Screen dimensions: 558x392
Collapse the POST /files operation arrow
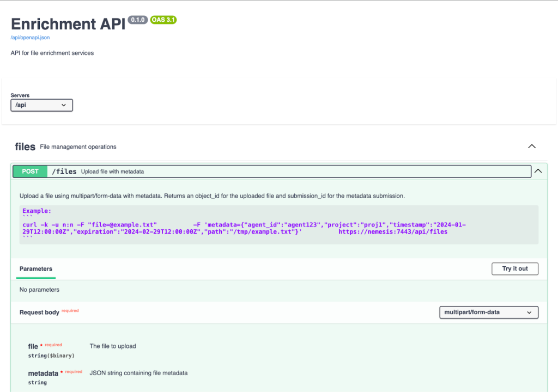[x=538, y=171]
